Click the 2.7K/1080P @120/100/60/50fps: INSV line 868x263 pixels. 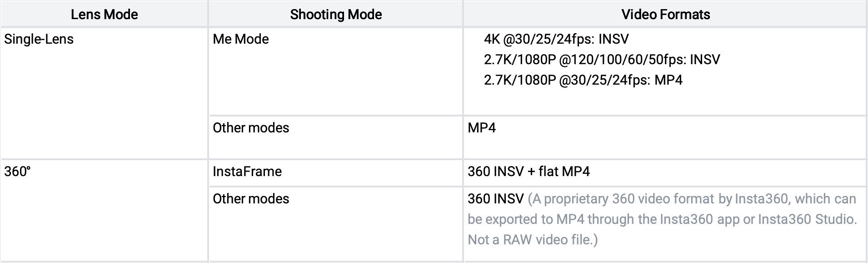coord(602,60)
